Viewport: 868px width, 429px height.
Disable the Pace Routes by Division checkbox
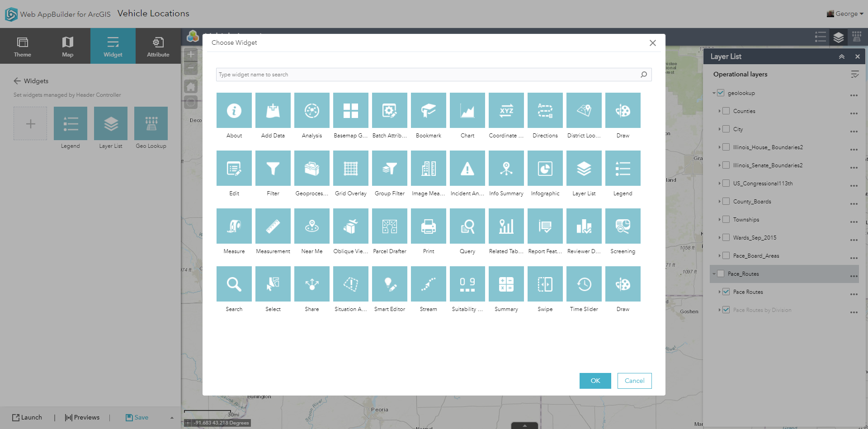726,310
